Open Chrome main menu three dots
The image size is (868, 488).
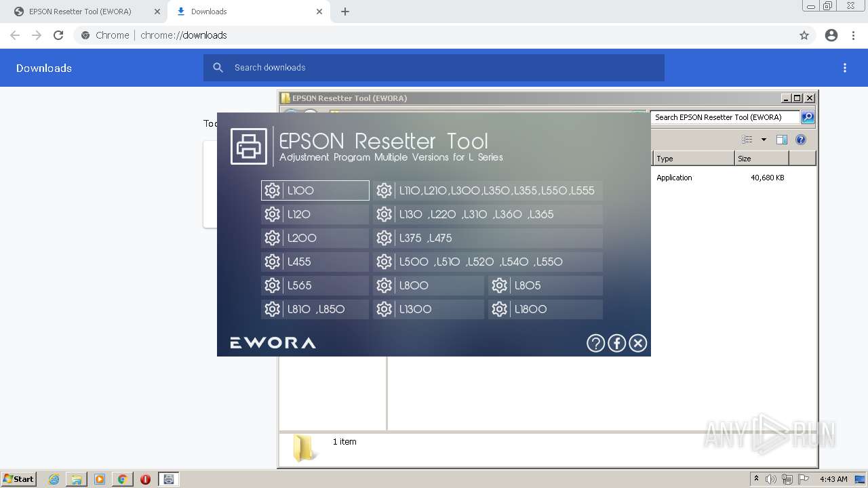click(x=854, y=35)
